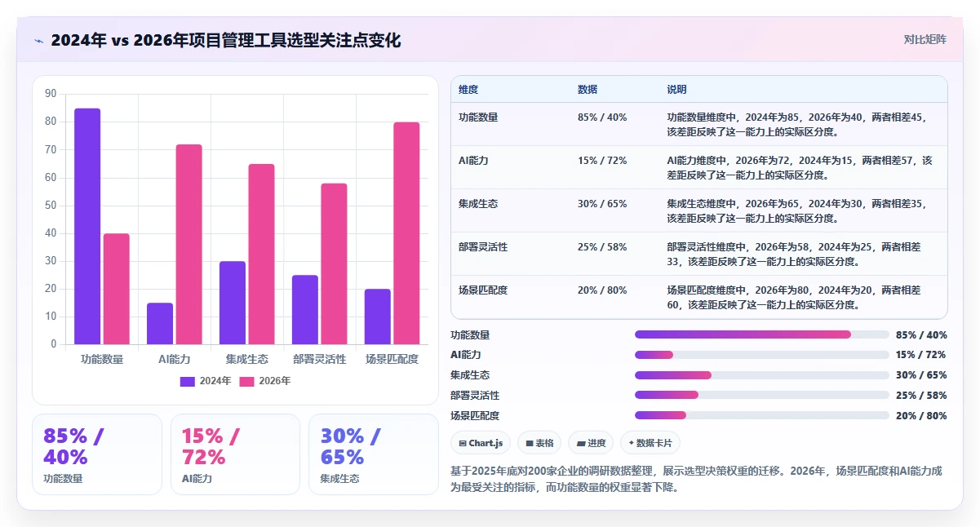
Task: Open the AI能力 15% / 72% data card
Action: coord(235,454)
